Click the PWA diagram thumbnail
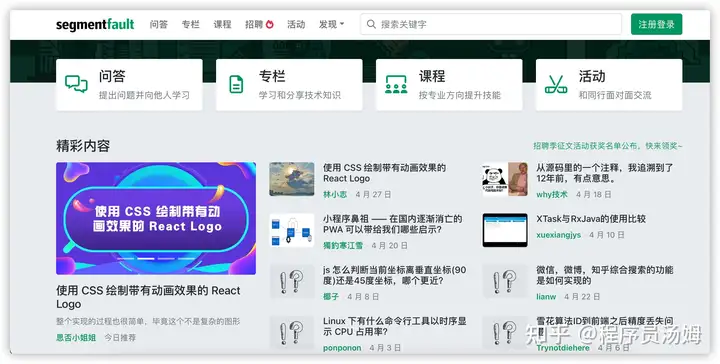 (292, 230)
